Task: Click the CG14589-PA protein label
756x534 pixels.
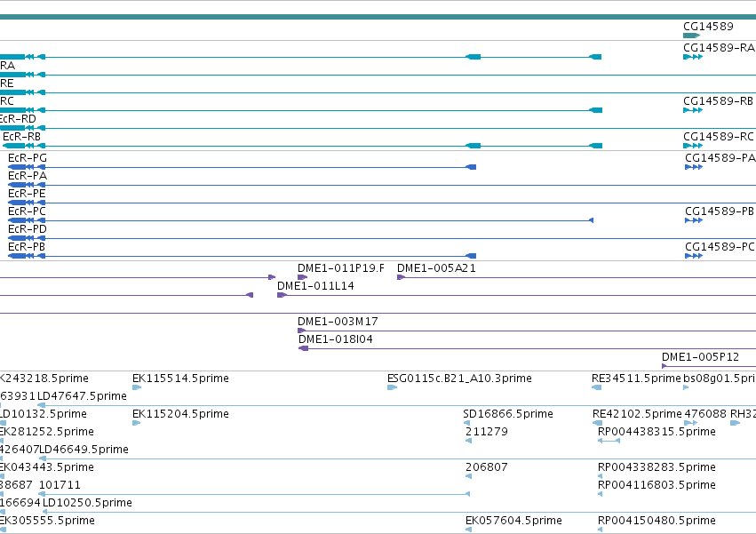Action: click(x=720, y=158)
